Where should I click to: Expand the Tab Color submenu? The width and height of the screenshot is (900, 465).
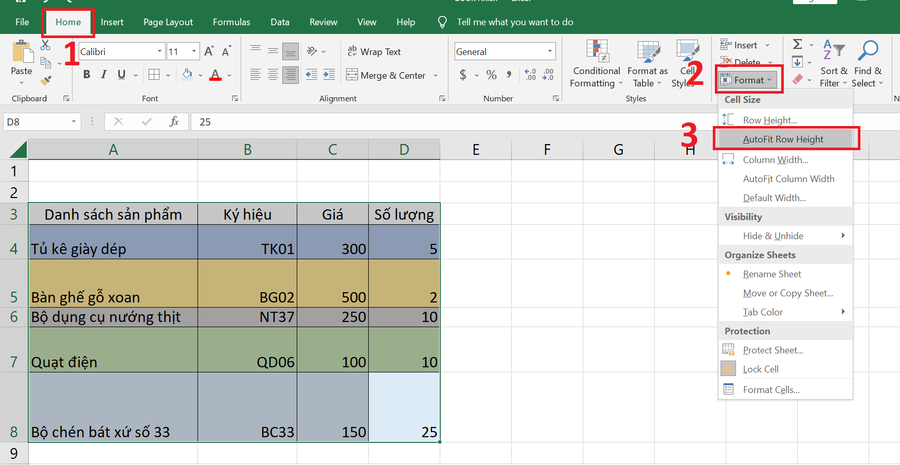[786, 312]
